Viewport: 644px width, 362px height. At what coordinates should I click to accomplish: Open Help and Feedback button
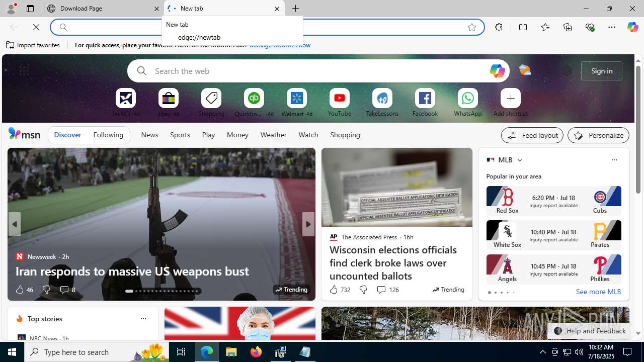coord(589,331)
